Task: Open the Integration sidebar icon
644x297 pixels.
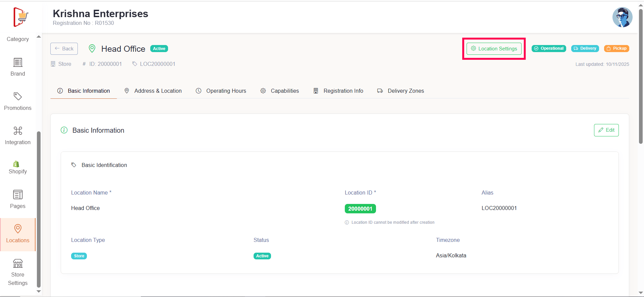Action: tap(18, 131)
